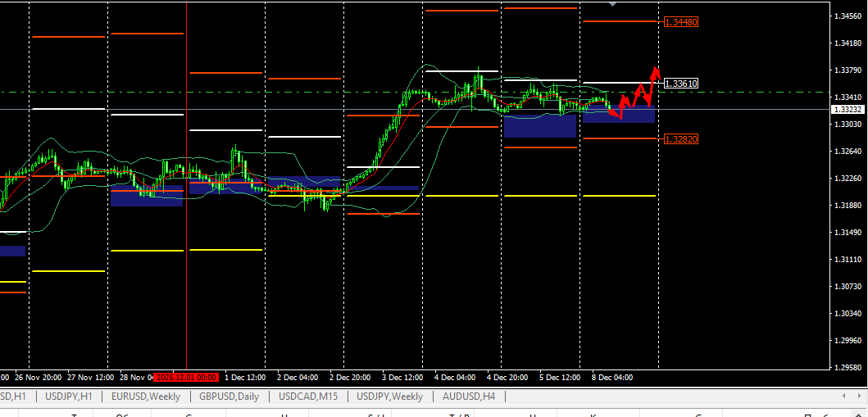Viewport: 868px width, 417px height.
Task: Select the blue rectangle above 28 Nov
Action: click(147, 197)
